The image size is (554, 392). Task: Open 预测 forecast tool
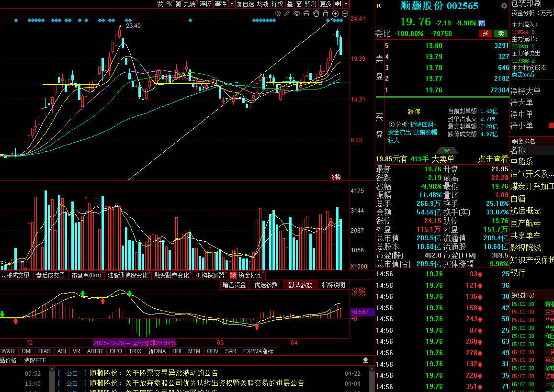tap(311, 4)
